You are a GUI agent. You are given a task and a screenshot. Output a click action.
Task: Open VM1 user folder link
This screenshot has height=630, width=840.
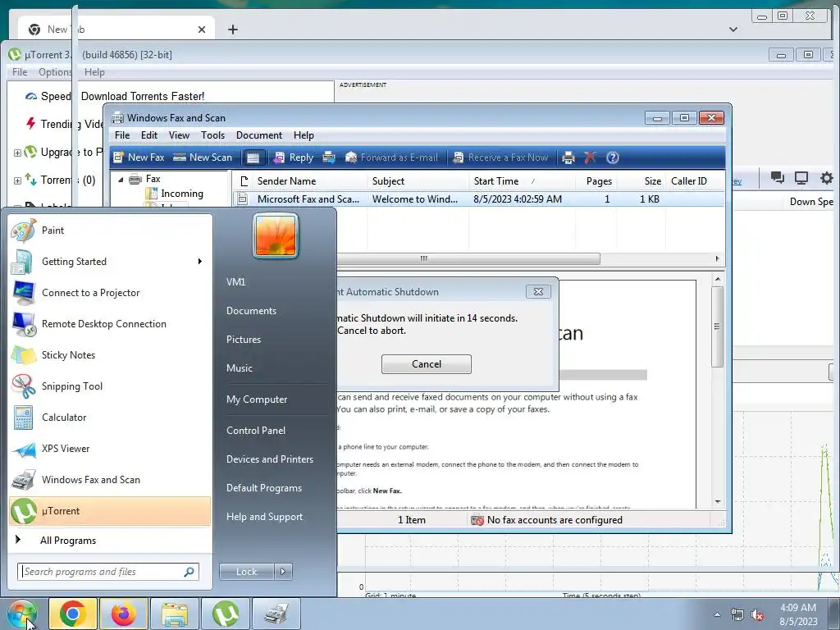click(x=235, y=282)
